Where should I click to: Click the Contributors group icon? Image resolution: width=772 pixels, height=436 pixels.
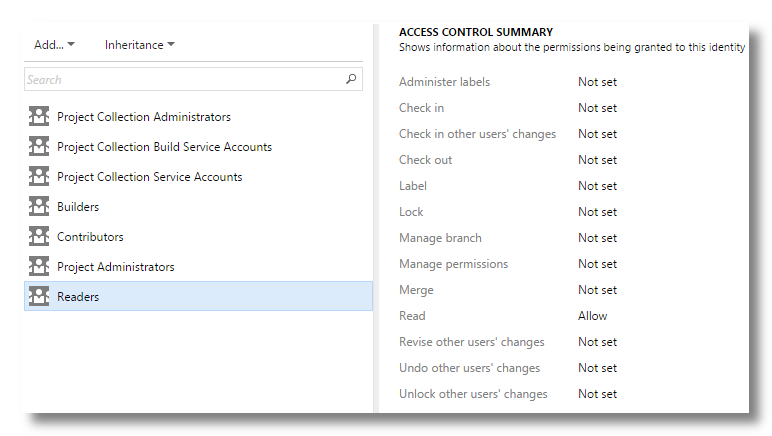click(x=39, y=237)
